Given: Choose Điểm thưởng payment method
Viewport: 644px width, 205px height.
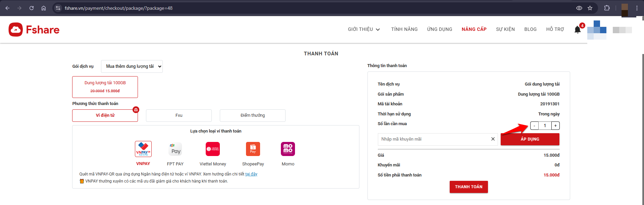Looking at the screenshot, I should [x=253, y=115].
